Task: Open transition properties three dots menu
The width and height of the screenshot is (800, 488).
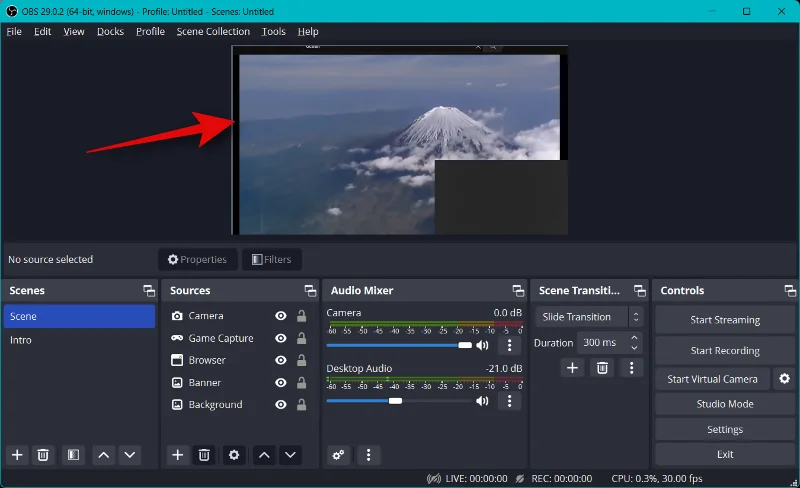Action: (x=632, y=368)
